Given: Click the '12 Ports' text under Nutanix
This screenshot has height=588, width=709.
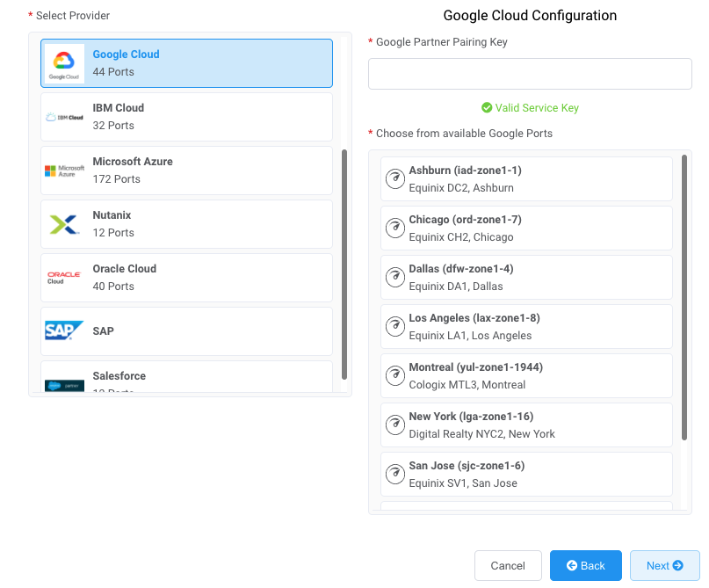Looking at the screenshot, I should point(113,233).
